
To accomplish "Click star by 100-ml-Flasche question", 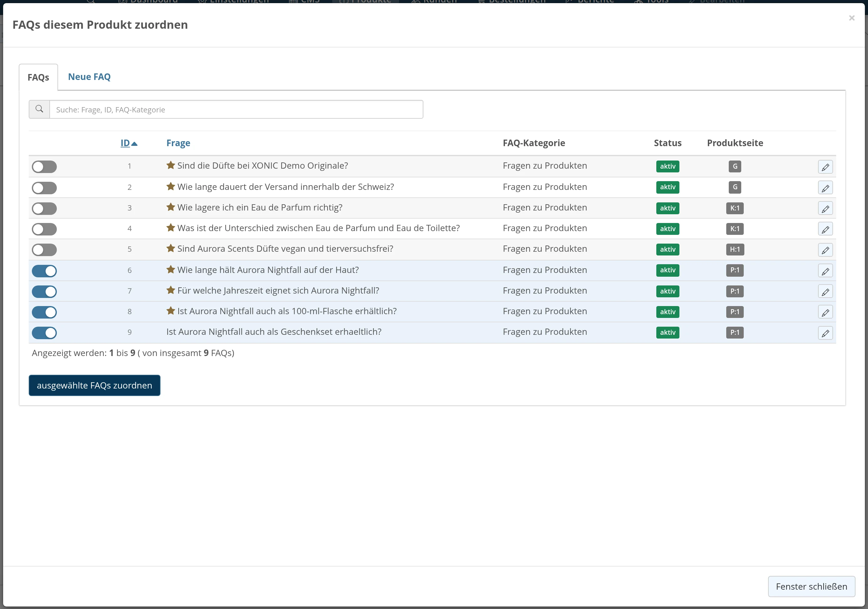I will (x=170, y=311).
